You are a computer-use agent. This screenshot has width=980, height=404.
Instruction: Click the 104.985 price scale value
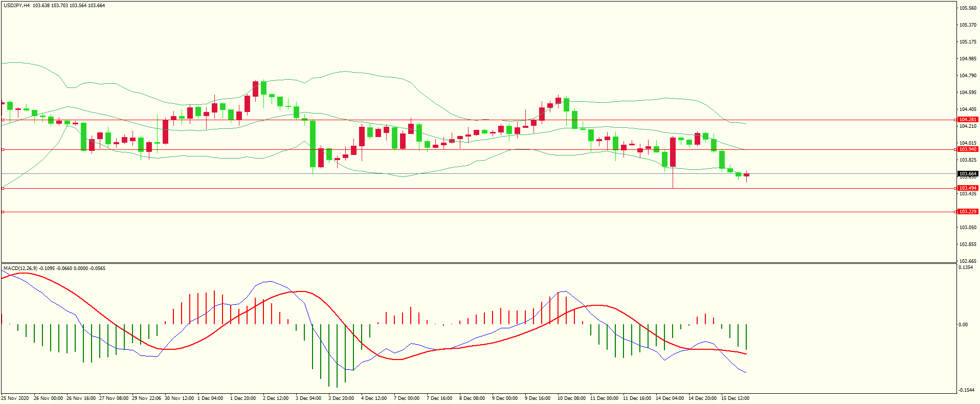coord(968,59)
